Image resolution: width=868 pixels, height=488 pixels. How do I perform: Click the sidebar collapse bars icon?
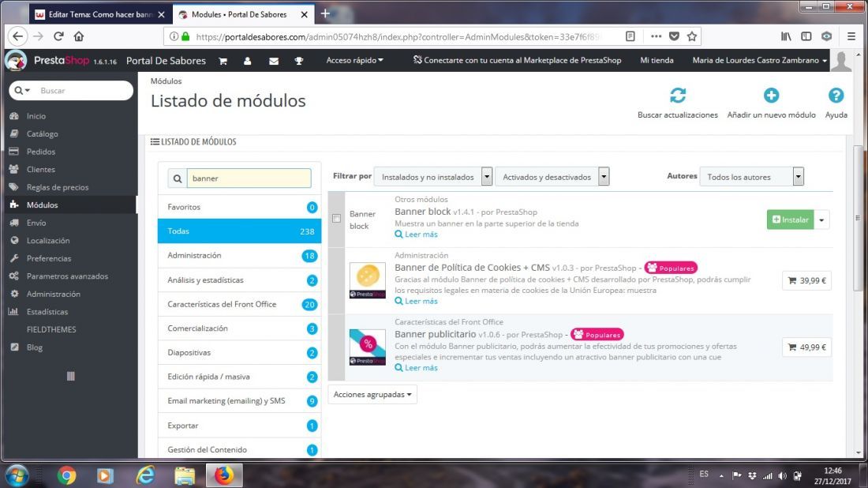point(71,376)
